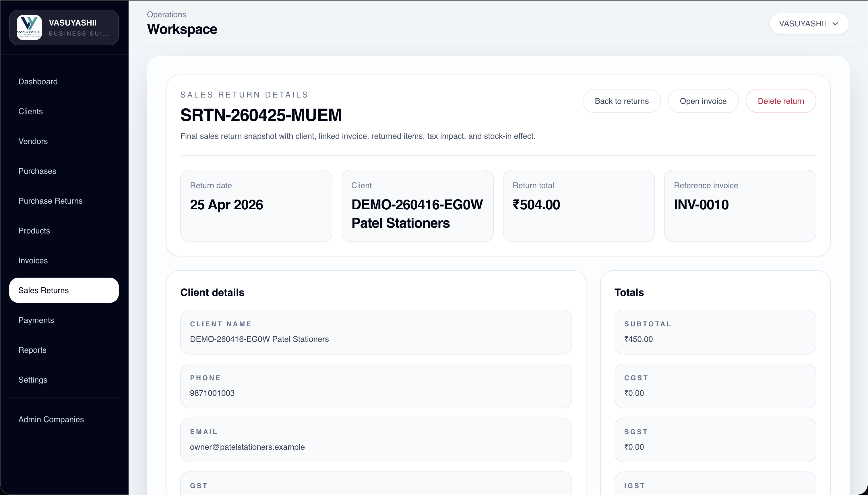Click the Return total ₹504.00 value
868x495 pixels.
[536, 205]
